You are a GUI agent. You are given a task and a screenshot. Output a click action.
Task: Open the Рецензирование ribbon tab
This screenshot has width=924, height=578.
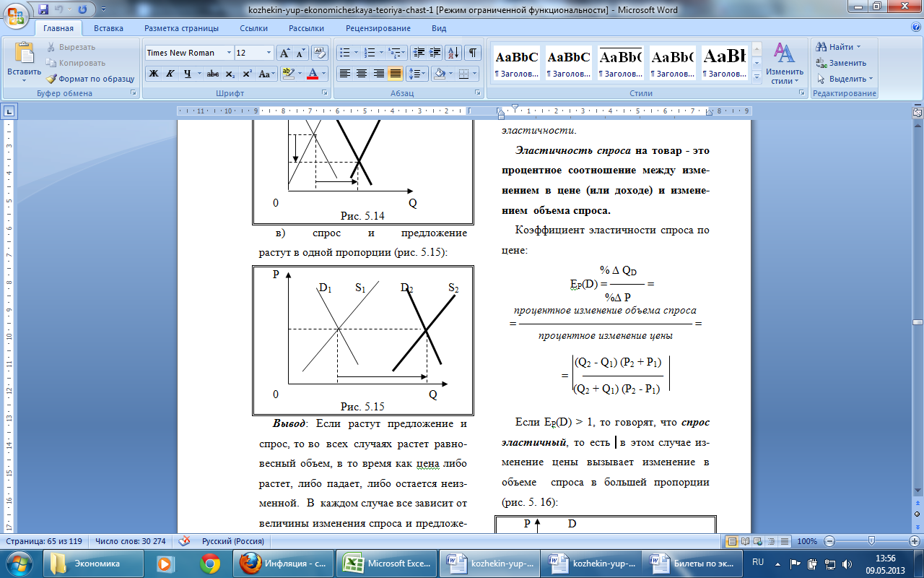378,28
